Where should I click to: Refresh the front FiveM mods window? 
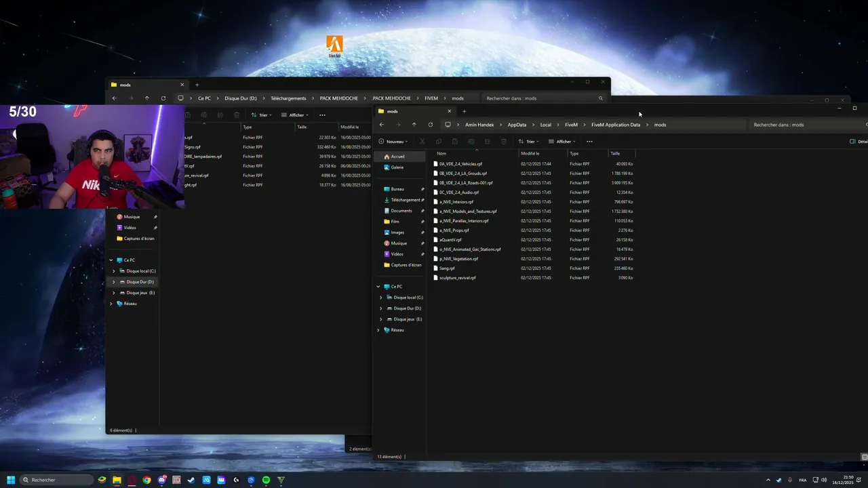point(431,125)
